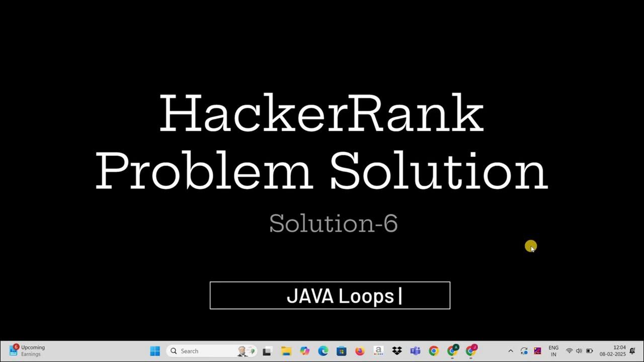This screenshot has height=362, width=644.
Task: Launch Microsoft Copilot from the taskbar
Action: click(304, 351)
